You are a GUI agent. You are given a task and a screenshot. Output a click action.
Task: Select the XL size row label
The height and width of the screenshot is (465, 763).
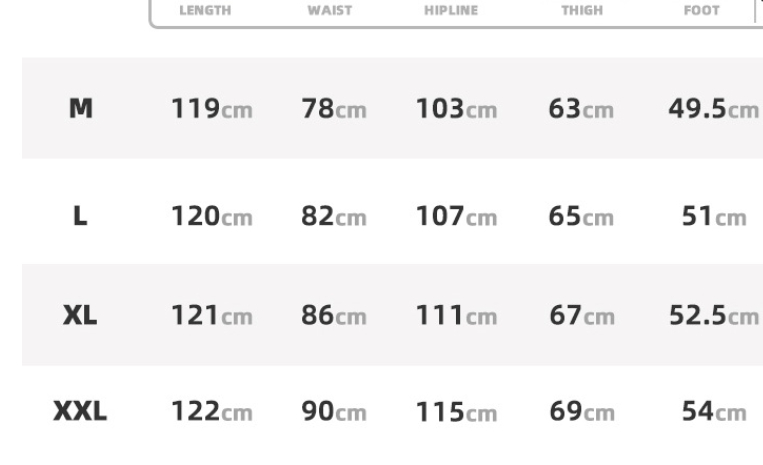point(80,315)
